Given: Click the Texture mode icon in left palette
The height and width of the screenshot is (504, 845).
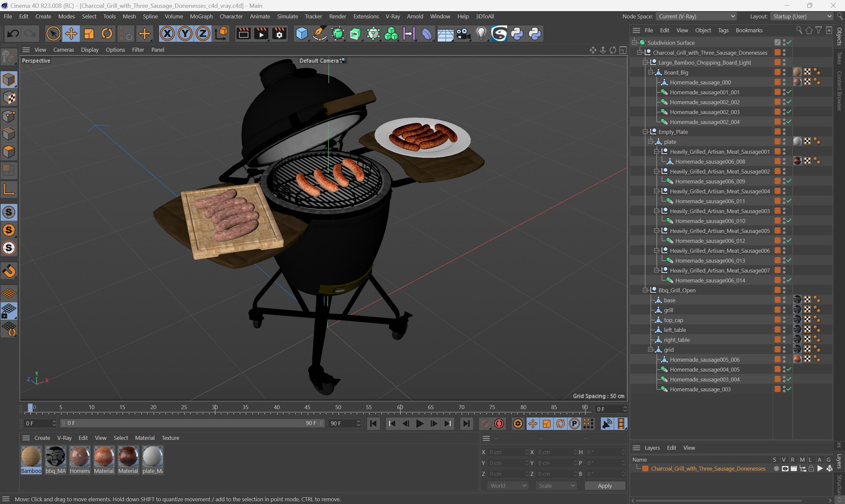Looking at the screenshot, I should (9, 98).
